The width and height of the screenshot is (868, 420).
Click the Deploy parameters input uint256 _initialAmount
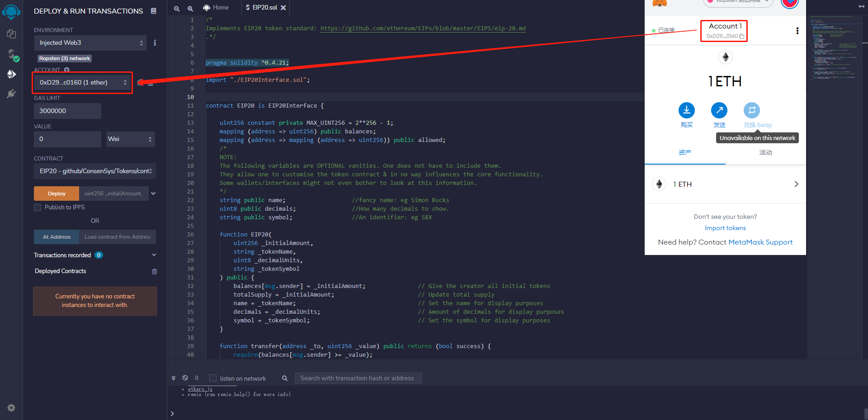pos(114,193)
